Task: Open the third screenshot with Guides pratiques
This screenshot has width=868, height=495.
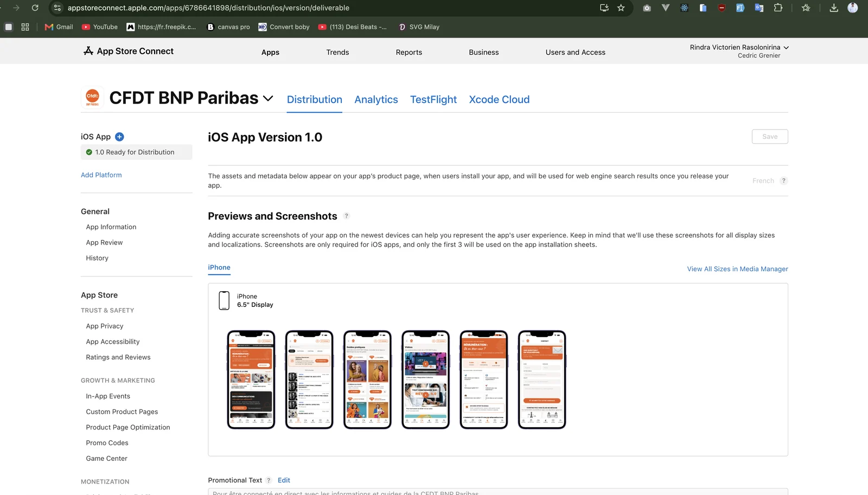Action: click(367, 380)
